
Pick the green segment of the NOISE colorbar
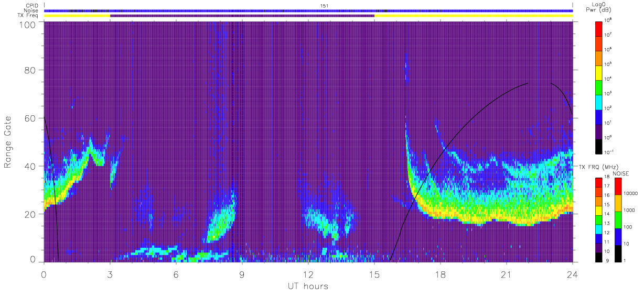(x=617, y=220)
